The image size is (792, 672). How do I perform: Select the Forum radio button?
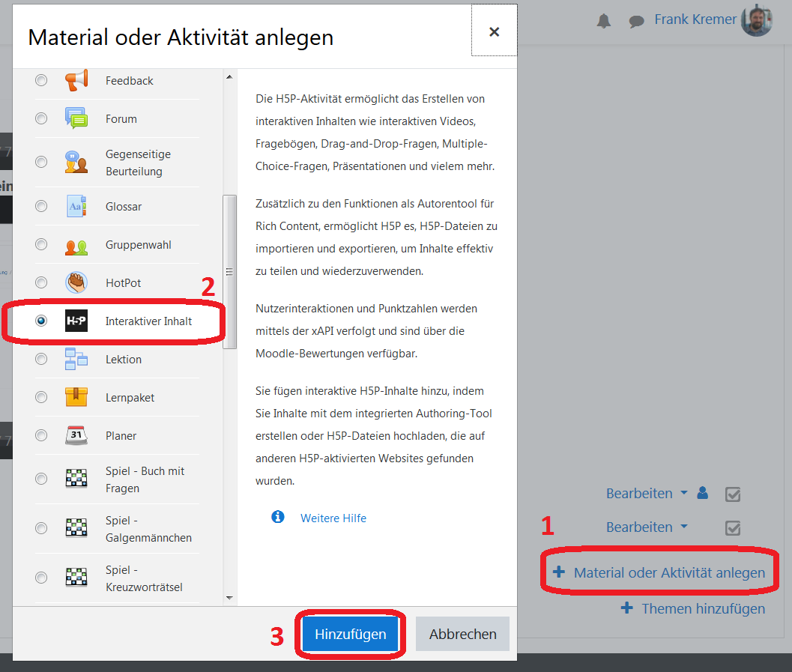(41, 118)
